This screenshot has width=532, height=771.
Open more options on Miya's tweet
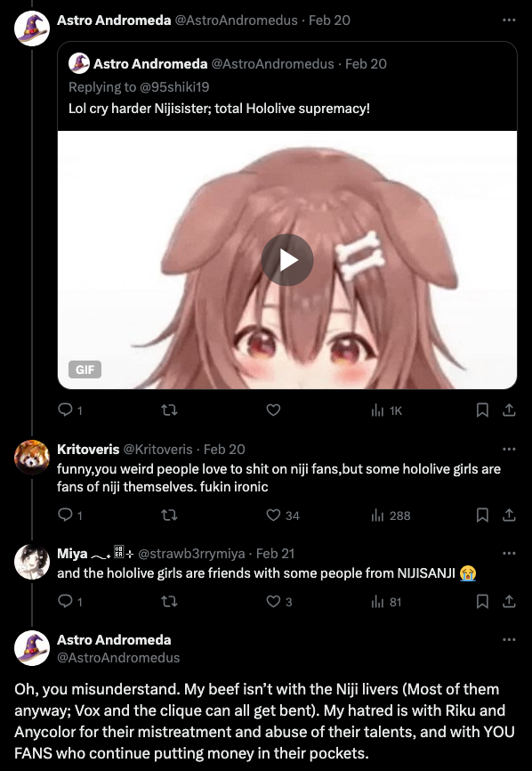point(510,553)
